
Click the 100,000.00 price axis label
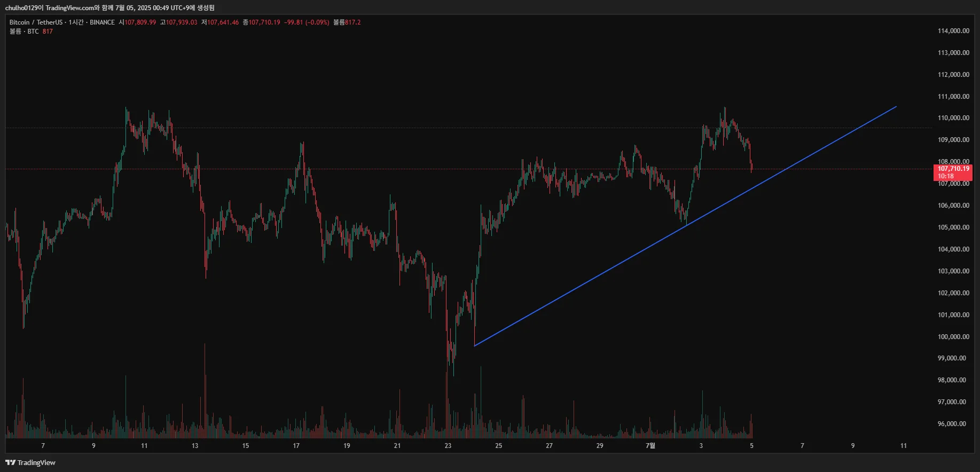(953, 337)
